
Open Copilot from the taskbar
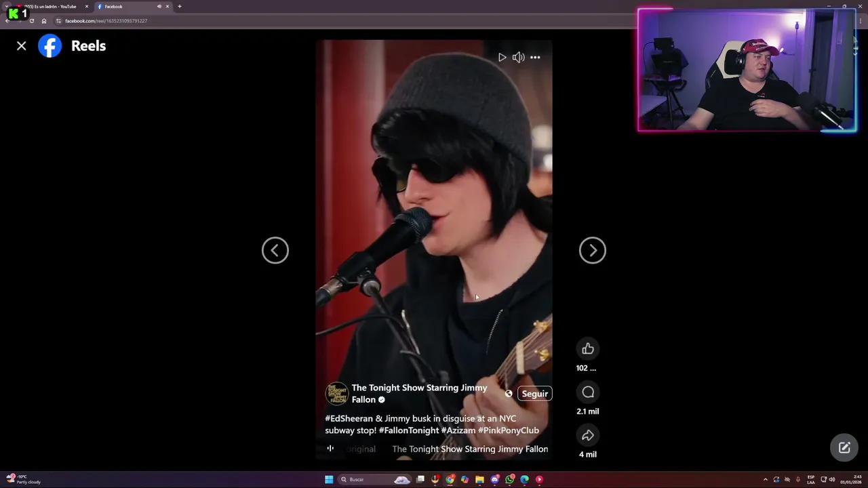[465, 480]
